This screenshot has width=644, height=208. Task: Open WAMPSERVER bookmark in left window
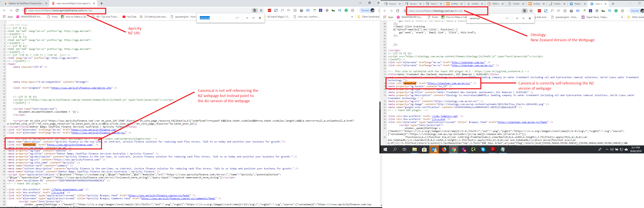[29, 17]
